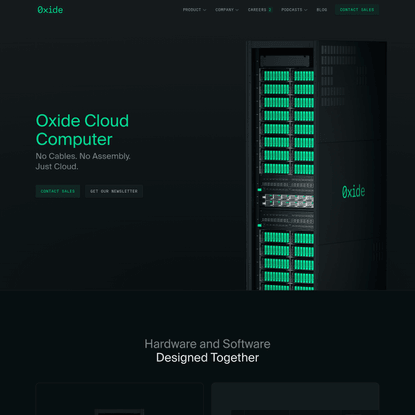Go to the Blog page

coord(322,10)
